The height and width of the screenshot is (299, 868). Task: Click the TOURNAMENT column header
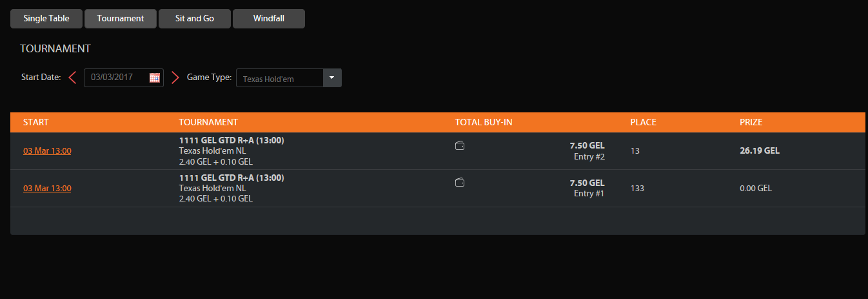coord(208,122)
